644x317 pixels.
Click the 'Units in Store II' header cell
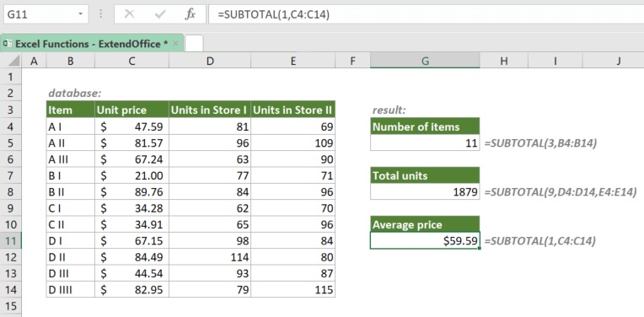click(293, 110)
